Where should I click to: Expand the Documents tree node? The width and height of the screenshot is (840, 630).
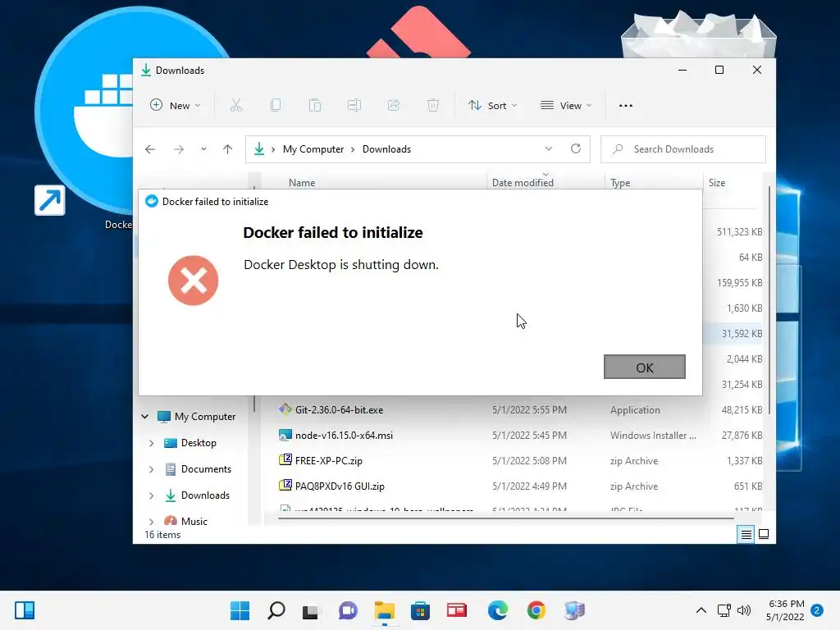click(151, 469)
